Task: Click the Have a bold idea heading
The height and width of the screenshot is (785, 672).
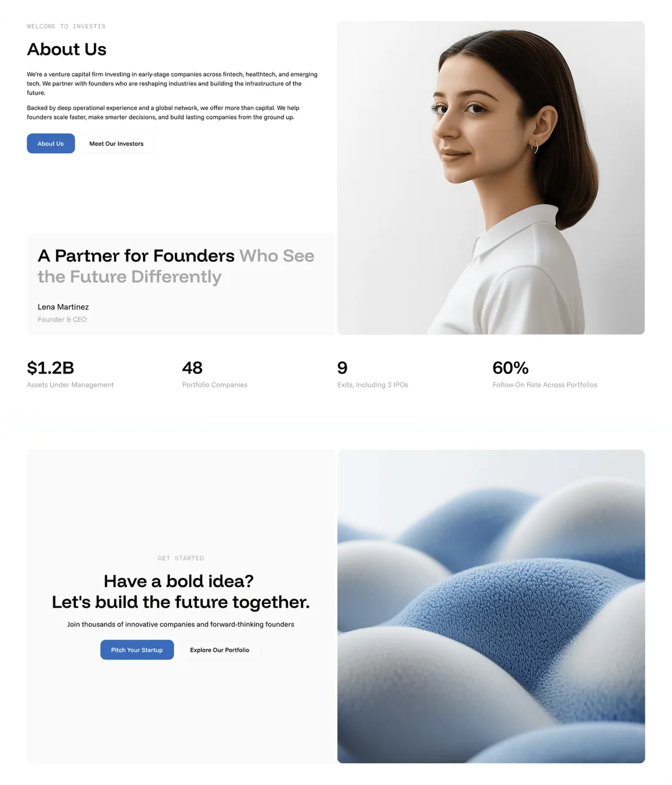Action: click(x=180, y=592)
